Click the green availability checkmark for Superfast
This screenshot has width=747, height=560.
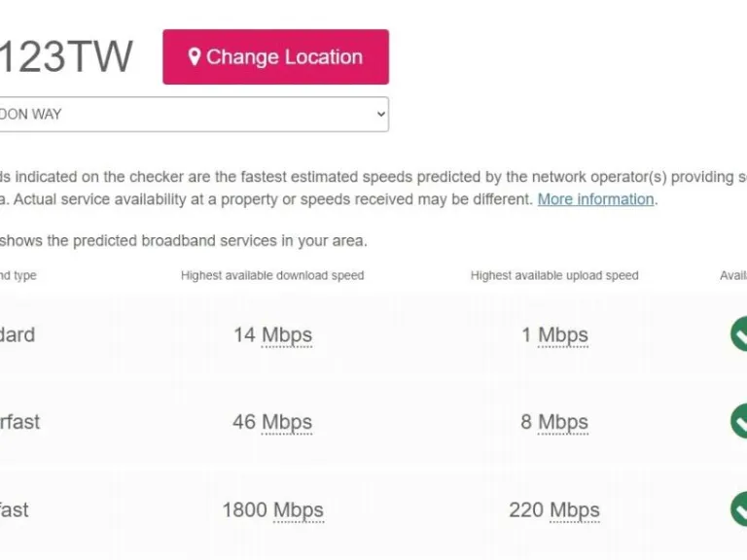click(x=740, y=422)
